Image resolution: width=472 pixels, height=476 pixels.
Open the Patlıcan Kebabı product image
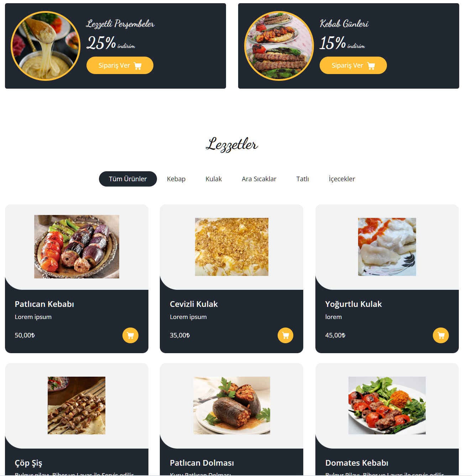click(x=77, y=247)
